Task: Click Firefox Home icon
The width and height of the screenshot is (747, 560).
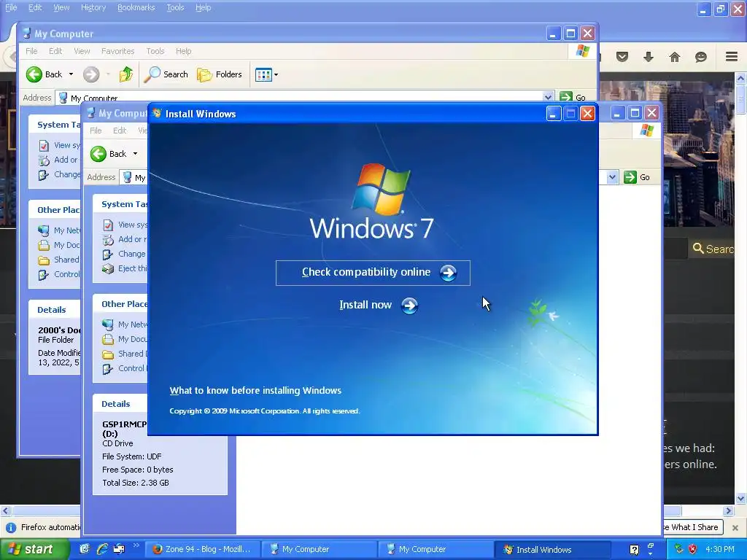Action: pyautogui.click(x=675, y=57)
